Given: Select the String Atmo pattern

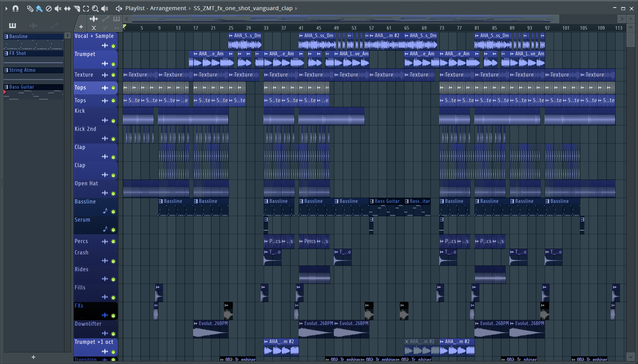Looking at the screenshot, I should [x=22, y=70].
